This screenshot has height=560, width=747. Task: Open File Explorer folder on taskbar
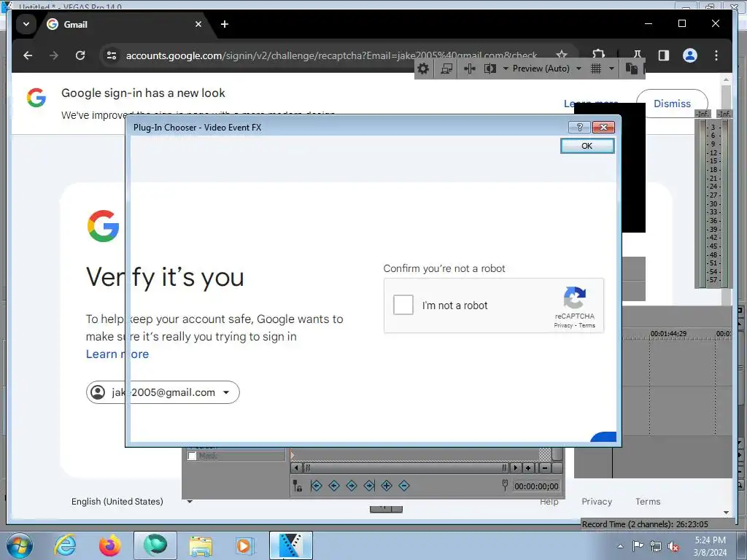click(201, 545)
